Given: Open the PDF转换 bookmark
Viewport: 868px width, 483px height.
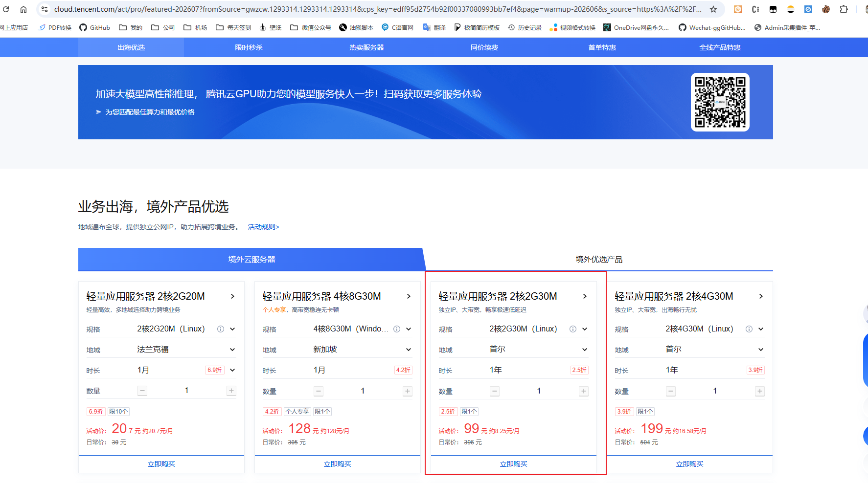Looking at the screenshot, I should tap(55, 28).
